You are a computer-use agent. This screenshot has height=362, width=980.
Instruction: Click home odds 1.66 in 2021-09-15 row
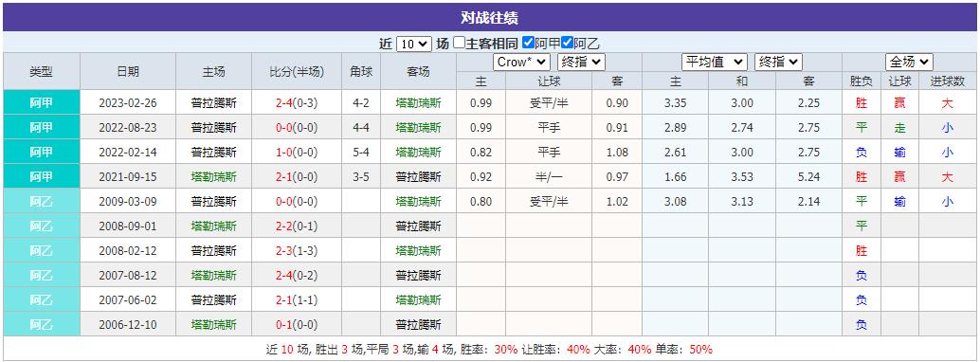click(x=676, y=177)
